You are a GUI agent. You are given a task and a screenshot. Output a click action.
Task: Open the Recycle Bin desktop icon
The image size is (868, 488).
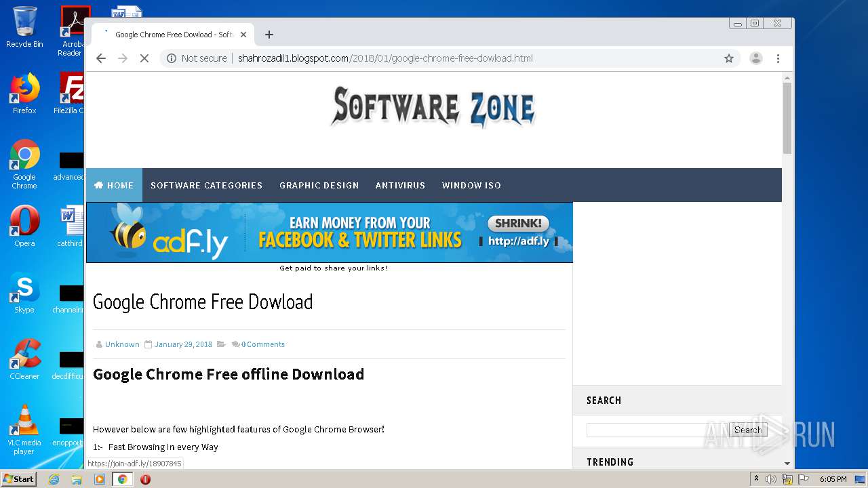coord(24,27)
